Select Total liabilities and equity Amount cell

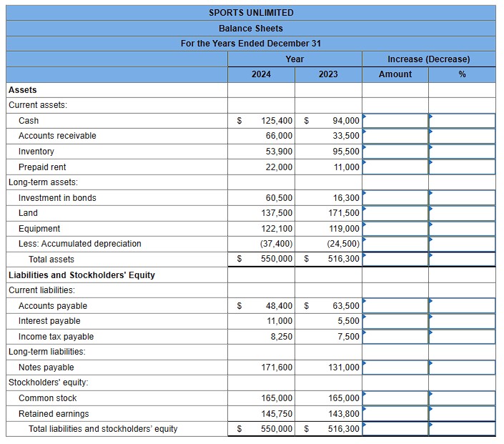(x=395, y=429)
